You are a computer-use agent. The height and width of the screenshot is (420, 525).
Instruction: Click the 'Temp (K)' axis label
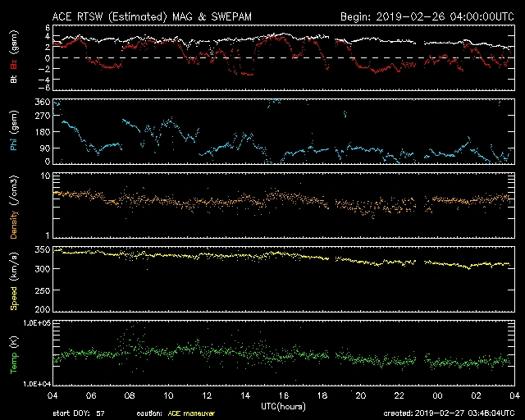pyautogui.click(x=14, y=355)
